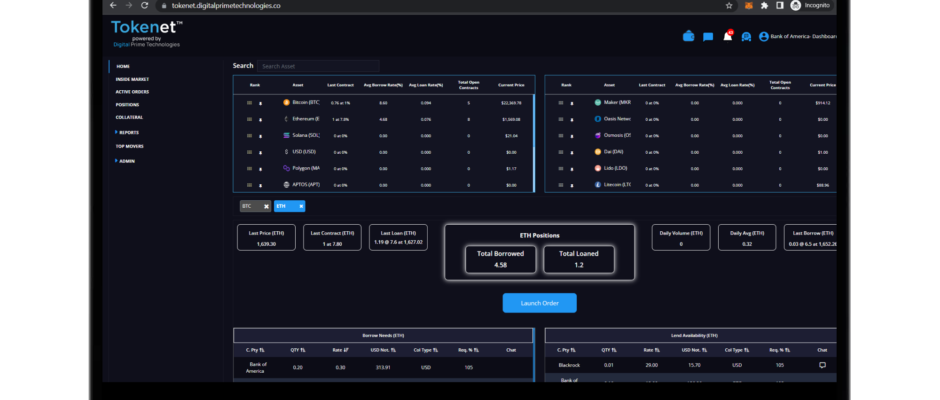Screen dimensions: 940x400
Task: Click the Maker row pin icon
Action: [571, 103]
